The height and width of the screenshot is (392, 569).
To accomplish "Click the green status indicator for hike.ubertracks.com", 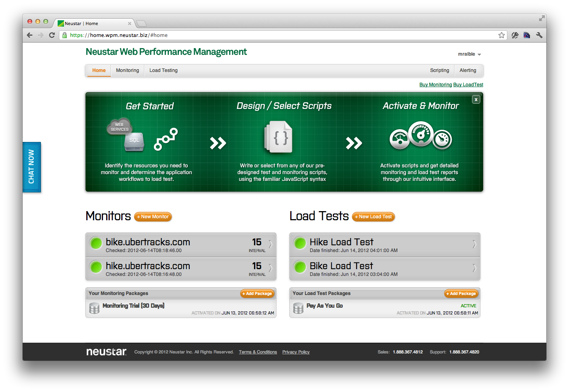I will tap(96, 267).
